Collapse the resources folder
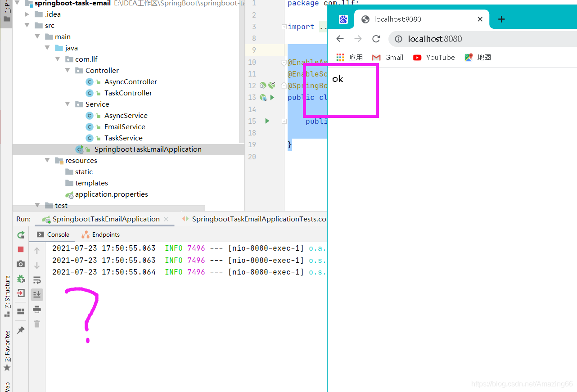This screenshot has height=392, width=577. (x=47, y=160)
